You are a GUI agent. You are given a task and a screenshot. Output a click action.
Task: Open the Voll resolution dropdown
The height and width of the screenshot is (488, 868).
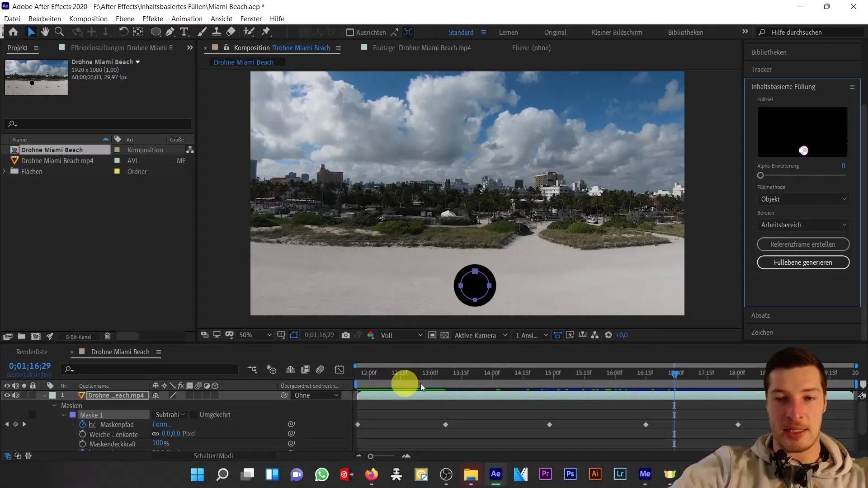click(401, 335)
